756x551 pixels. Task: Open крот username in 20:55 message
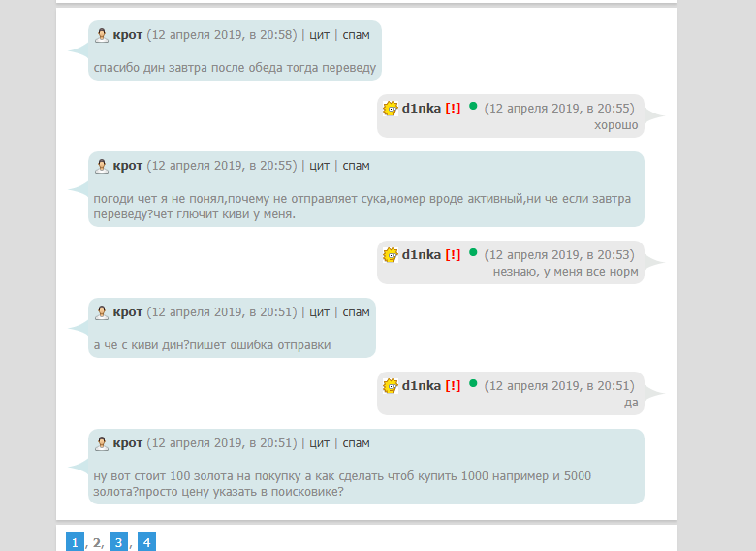128,166
